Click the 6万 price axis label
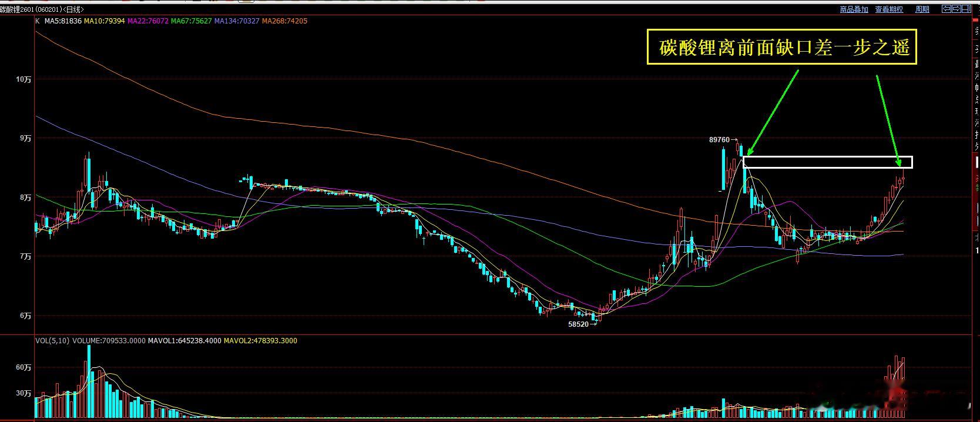This screenshot has height=422, width=980. pos(25,316)
